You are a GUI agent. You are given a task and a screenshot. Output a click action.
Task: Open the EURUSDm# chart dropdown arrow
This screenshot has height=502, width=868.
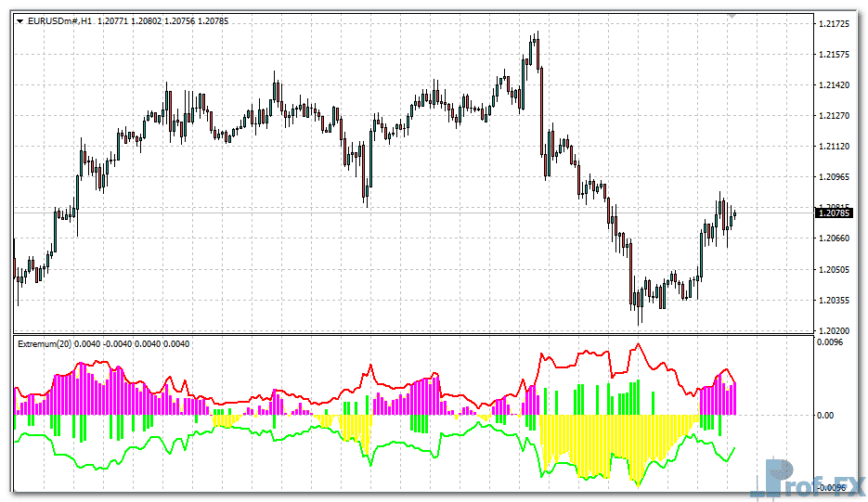coord(19,19)
